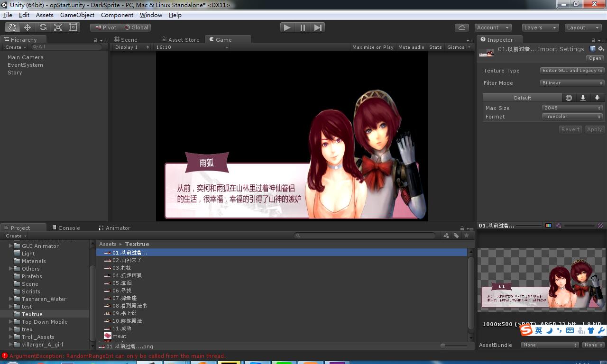The image size is (607, 364).
Task: Open the AssetBundle name dropdown
Action: (x=550, y=345)
